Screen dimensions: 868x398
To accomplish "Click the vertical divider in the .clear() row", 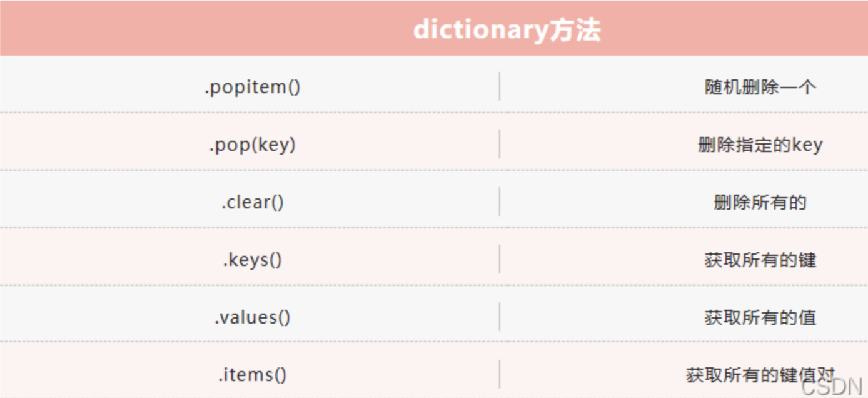I will [500, 202].
